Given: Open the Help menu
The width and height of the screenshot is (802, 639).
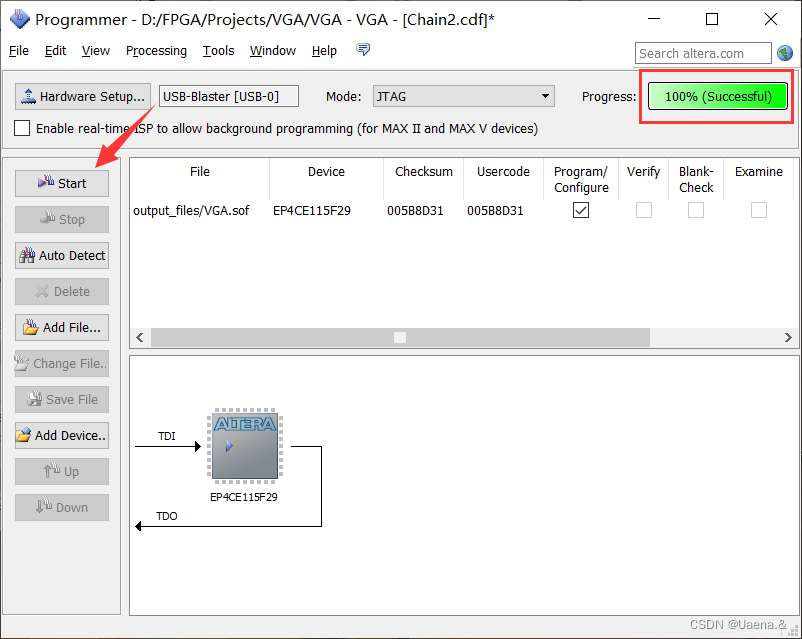Looking at the screenshot, I should (324, 51).
